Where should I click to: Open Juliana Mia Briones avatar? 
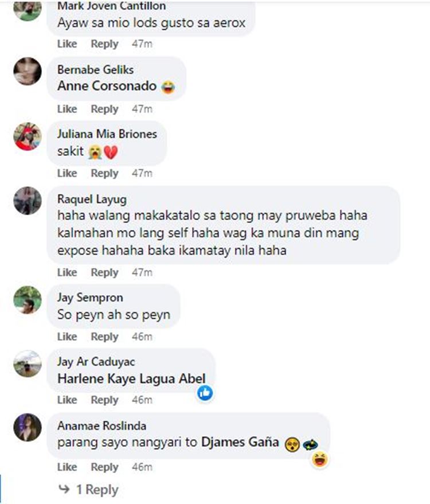[28, 136]
